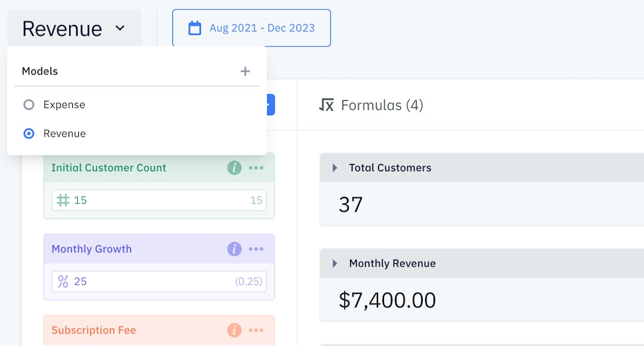
Task: Open info for Monthly Growth
Action: [x=234, y=249]
